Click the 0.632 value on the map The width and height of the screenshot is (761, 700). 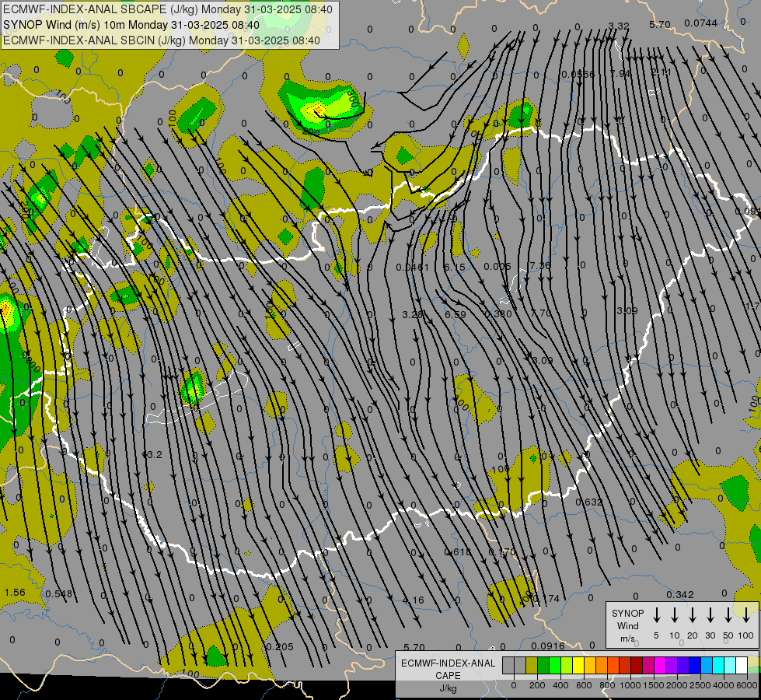[588, 502]
